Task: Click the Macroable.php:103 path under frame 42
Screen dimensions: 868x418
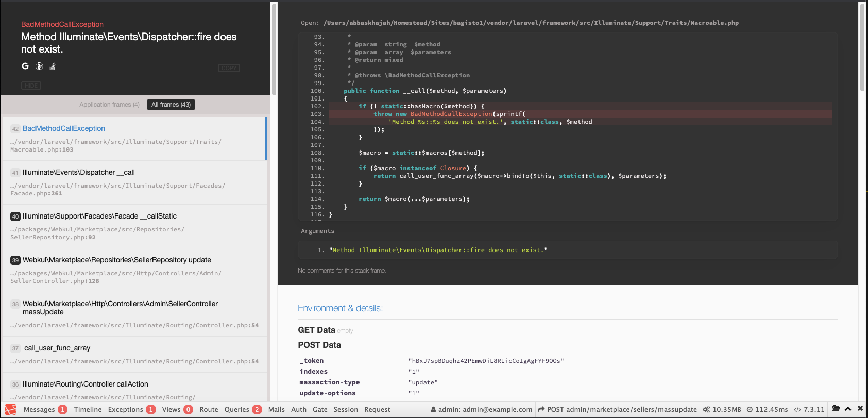Action: pos(116,146)
